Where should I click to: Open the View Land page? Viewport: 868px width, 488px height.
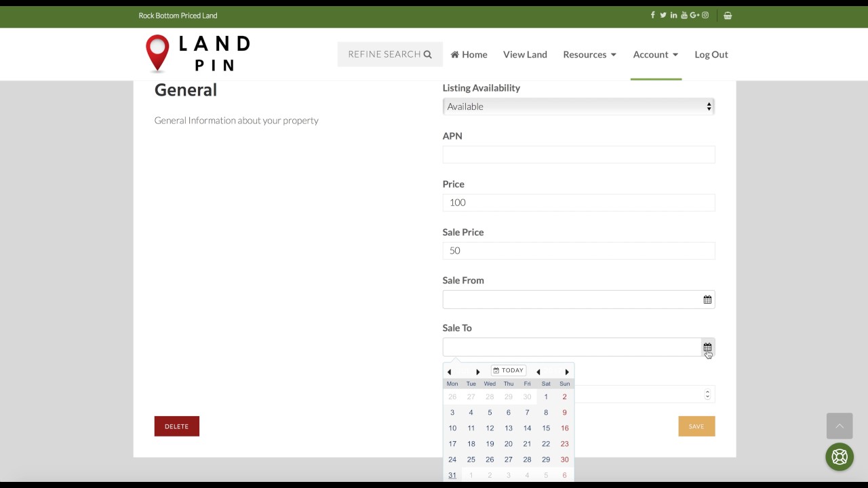[x=525, y=54]
